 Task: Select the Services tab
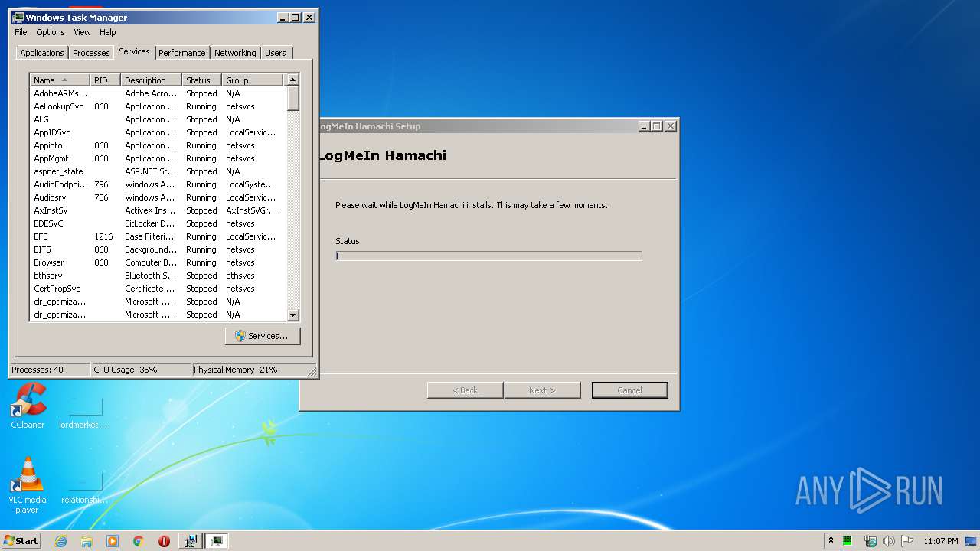coord(134,51)
